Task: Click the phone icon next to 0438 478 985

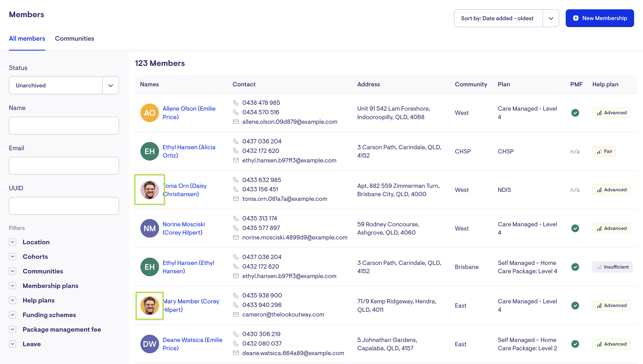Action: pos(236,103)
